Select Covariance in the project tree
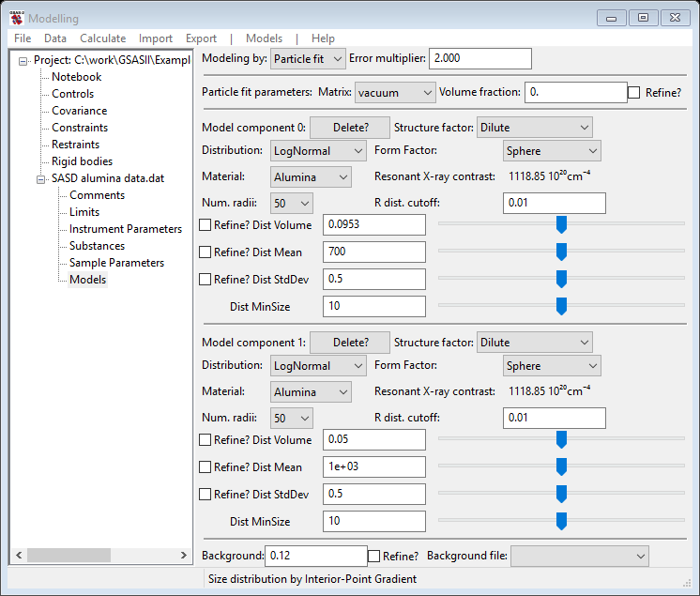700x596 pixels. tap(80, 111)
